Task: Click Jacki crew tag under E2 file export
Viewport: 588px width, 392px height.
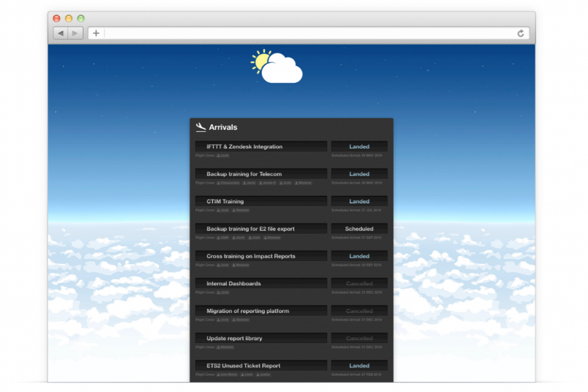Action: (238, 238)
